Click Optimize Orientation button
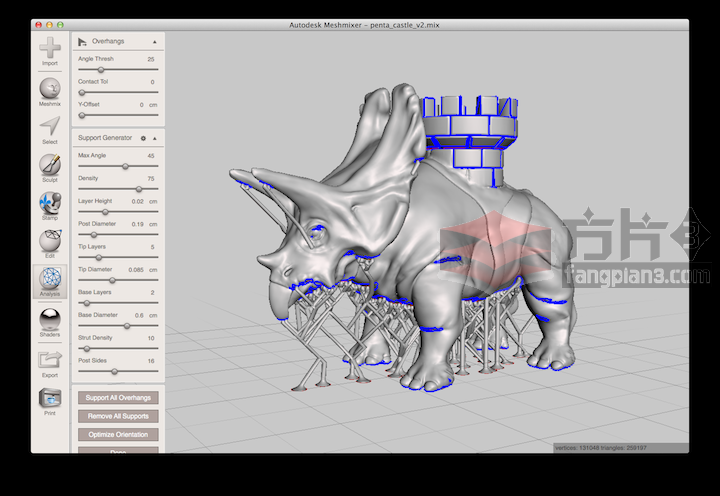Image resolution: width=720 pixels, height=496 pixels. tap(118, 434)
